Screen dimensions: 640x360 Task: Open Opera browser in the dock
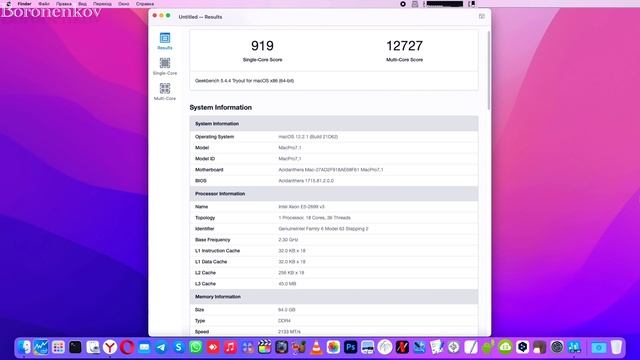127,347
